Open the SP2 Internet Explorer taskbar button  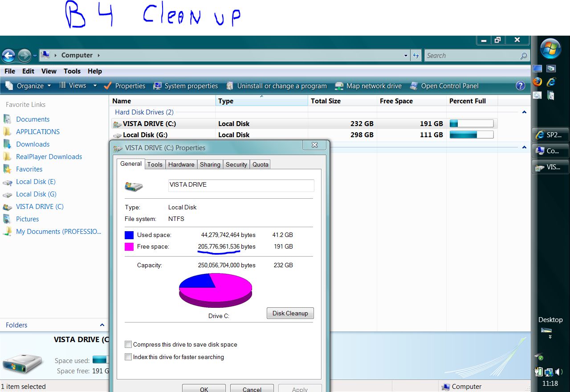[x=550, y=135]
